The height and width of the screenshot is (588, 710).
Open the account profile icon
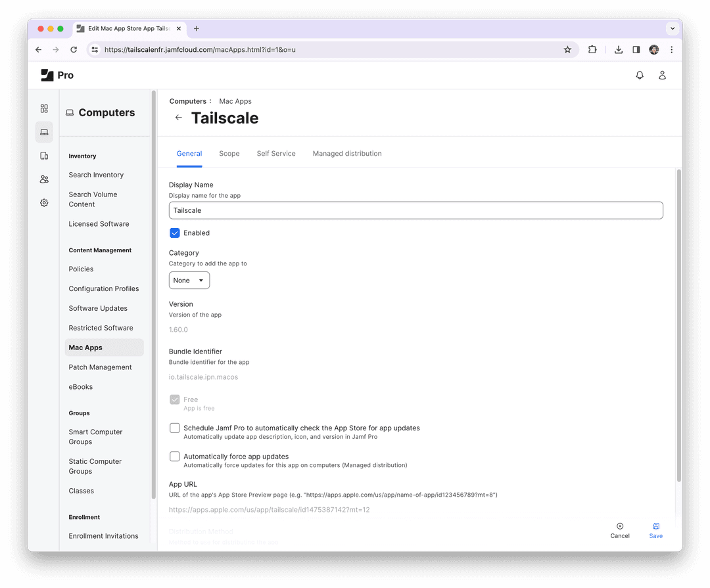tap(662, 75)
